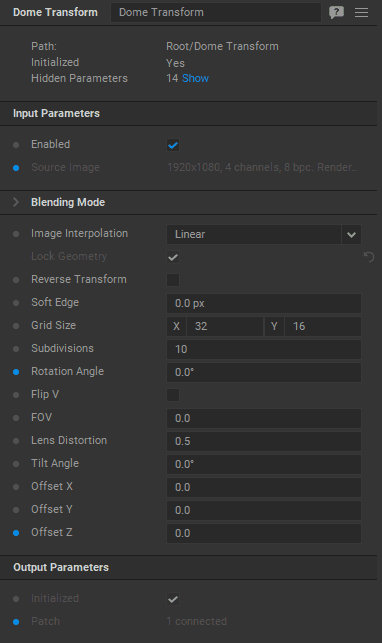Click the Grid Size Y field

[x=323, y=326]
